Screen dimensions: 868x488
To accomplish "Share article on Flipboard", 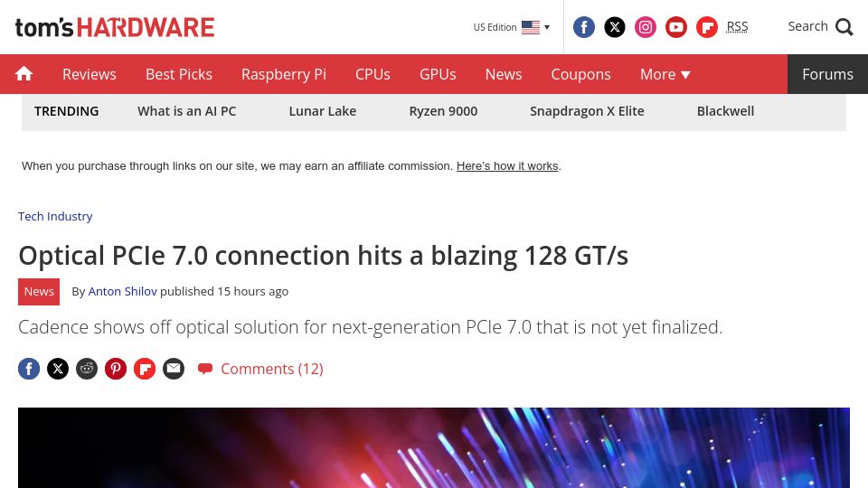I will (145, 369).
